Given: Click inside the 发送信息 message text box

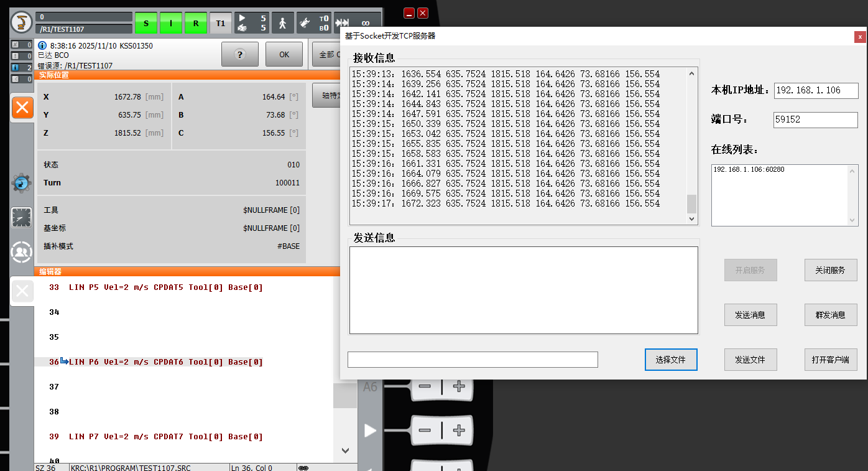Looking at the screenshot, I should 524,290.
